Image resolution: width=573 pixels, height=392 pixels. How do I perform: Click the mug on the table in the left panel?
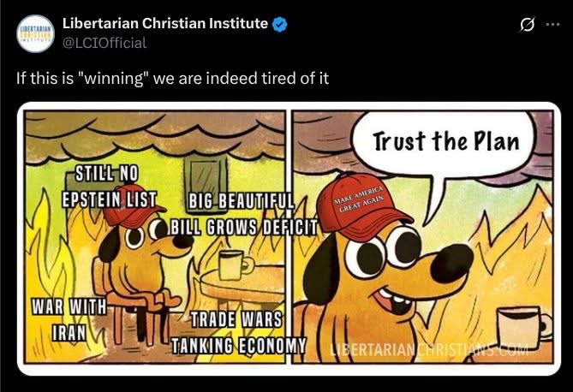[235, 265]
